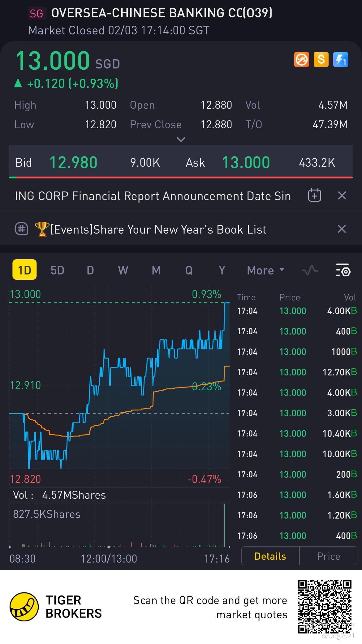Tap the Market Closed status line
Screen dimensions: 362x644
[x=119, y=30]
